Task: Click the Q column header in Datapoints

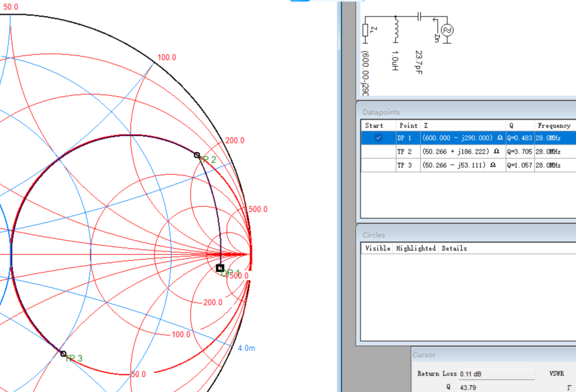Action: 520,125
